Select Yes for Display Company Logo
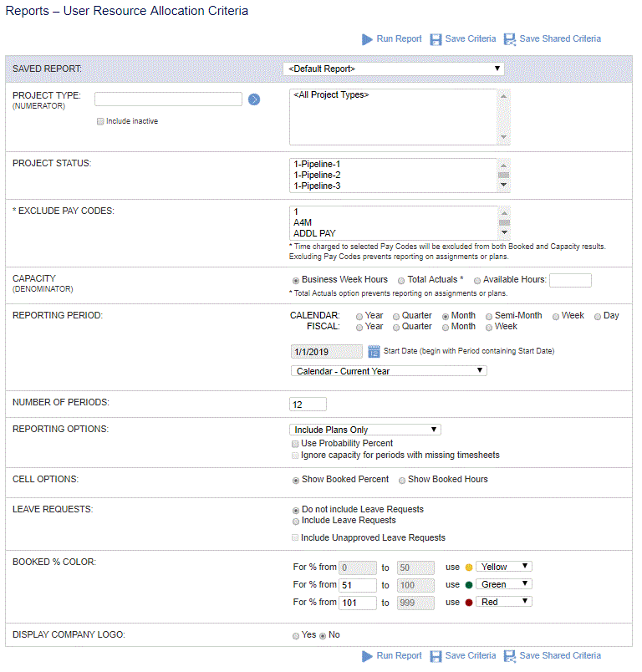 coord(296,636)
